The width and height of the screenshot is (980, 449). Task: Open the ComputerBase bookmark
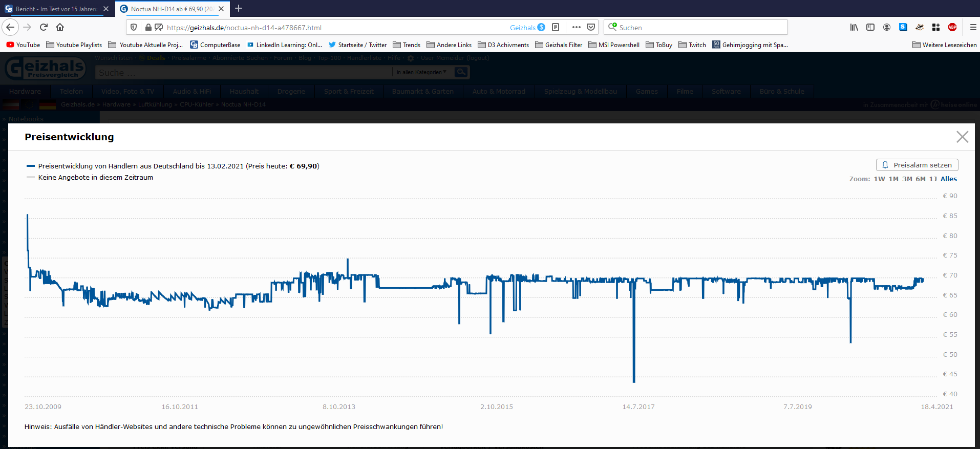(215, 45)
